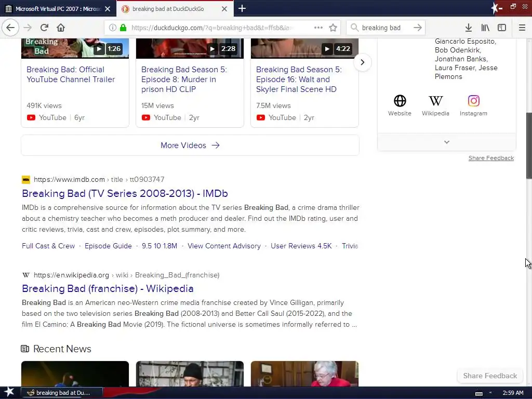Open the 9.5 10 1.8M rating sitelink
Screen dimensions: 532x399
159,246
